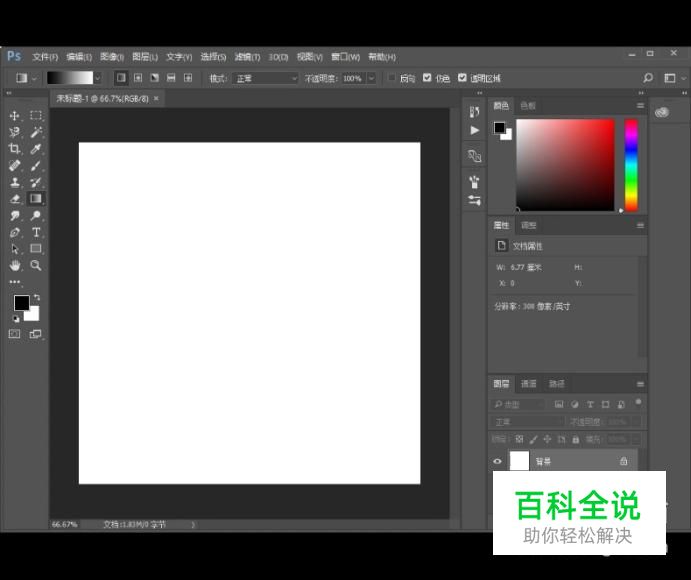Open the gradient picker dropdown arrow

pos(98,78)
